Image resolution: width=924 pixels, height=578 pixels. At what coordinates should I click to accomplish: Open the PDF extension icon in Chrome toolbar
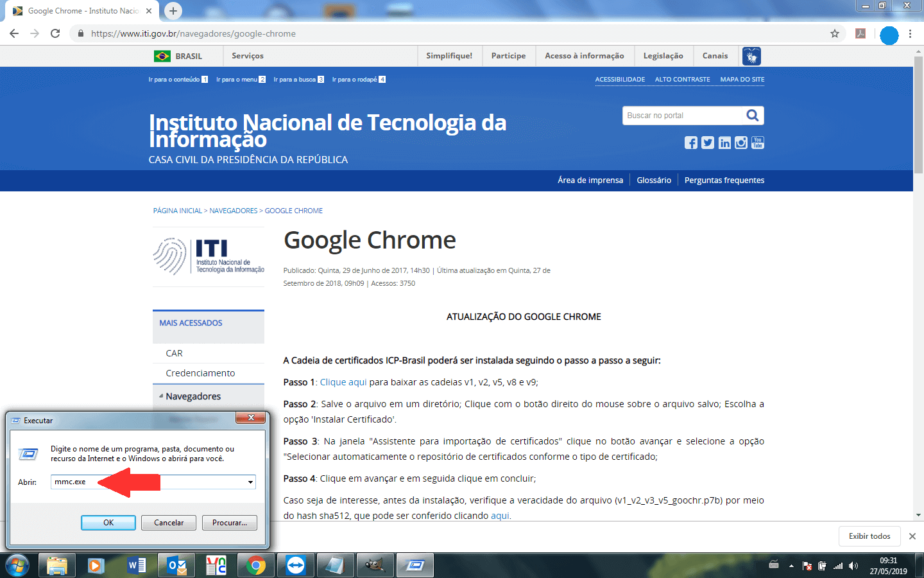coord(860,33)
